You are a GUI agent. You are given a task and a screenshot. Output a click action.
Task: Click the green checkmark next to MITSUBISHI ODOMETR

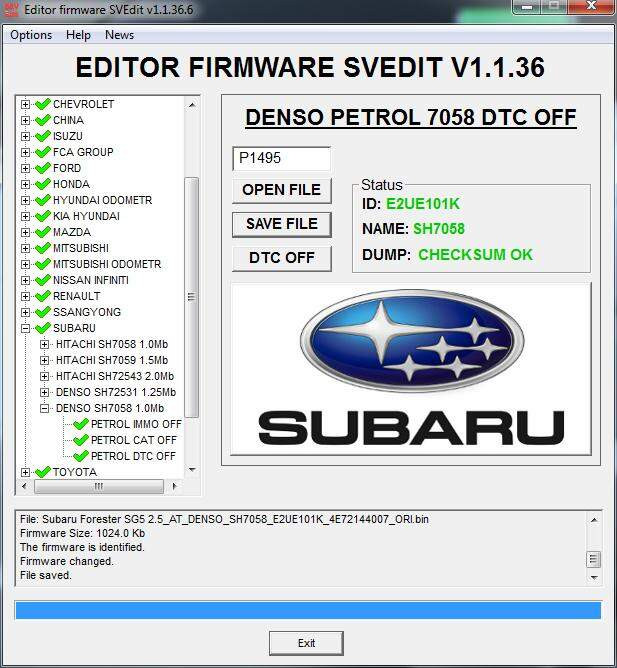[x=43, y=264]
